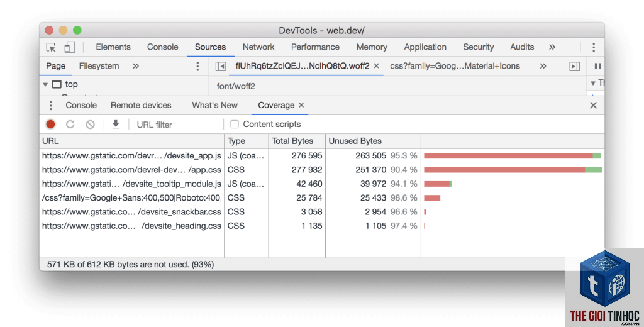The image size is (644, 327).
Task: Open the What's New drawer tab
Action: coord(215,105)
